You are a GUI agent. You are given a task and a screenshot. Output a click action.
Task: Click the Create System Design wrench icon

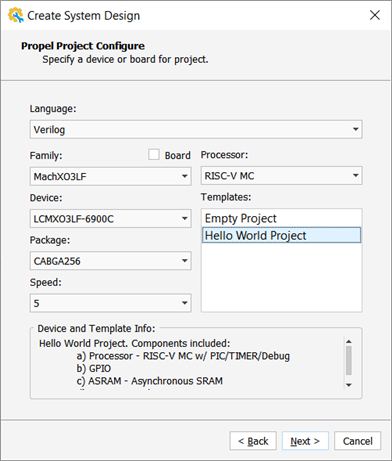(16, 15)
